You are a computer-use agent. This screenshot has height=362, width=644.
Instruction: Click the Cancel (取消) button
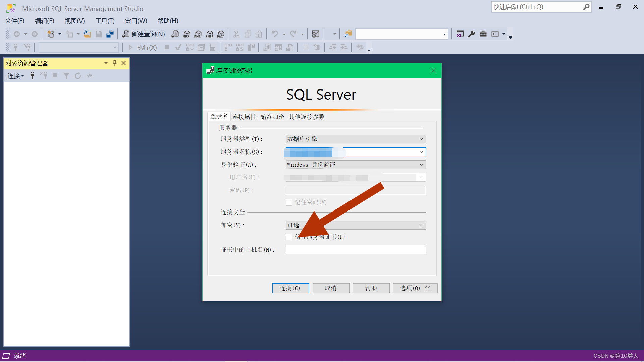(331, 288)
